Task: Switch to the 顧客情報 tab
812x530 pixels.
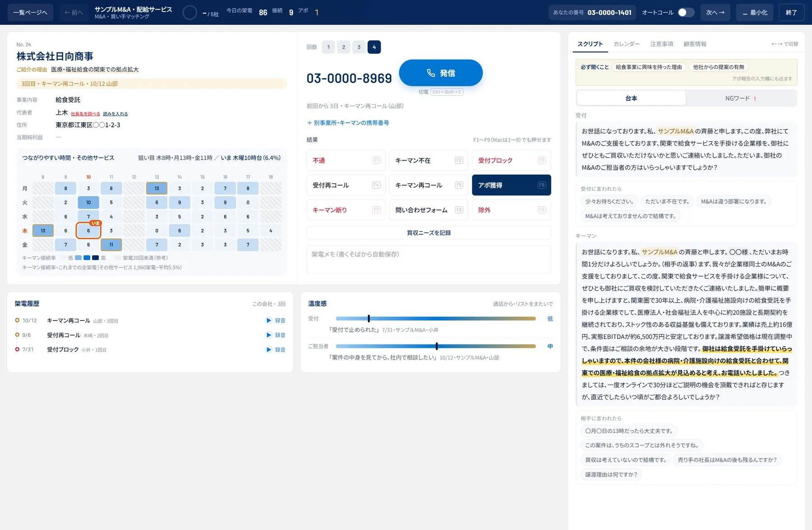Action: click(695, 44)
